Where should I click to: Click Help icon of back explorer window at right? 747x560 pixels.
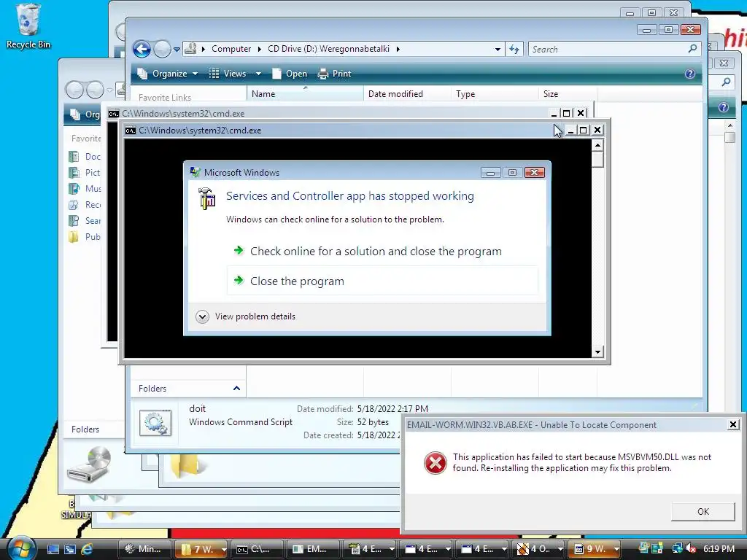[x=723, y=107]
